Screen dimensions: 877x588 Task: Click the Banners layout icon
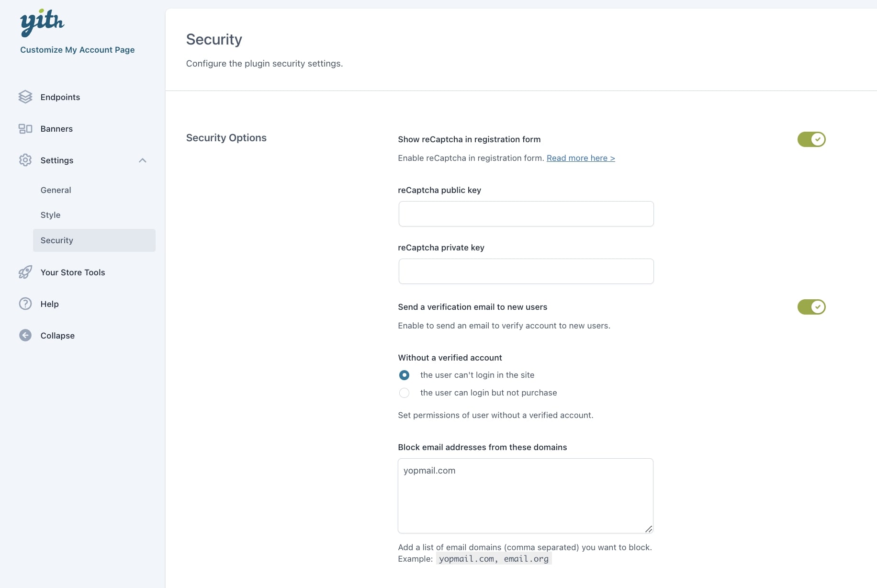[x=25, y=129]
